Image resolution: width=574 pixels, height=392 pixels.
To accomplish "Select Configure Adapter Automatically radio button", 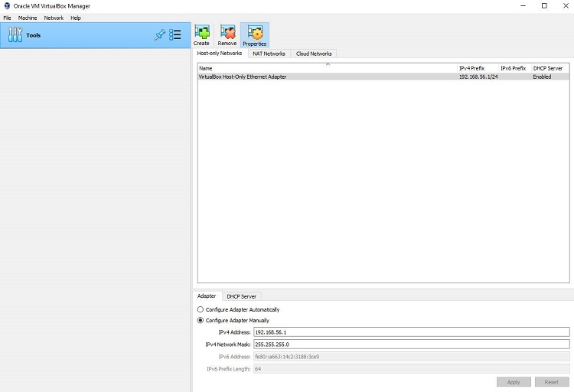I will coord(201,309).
